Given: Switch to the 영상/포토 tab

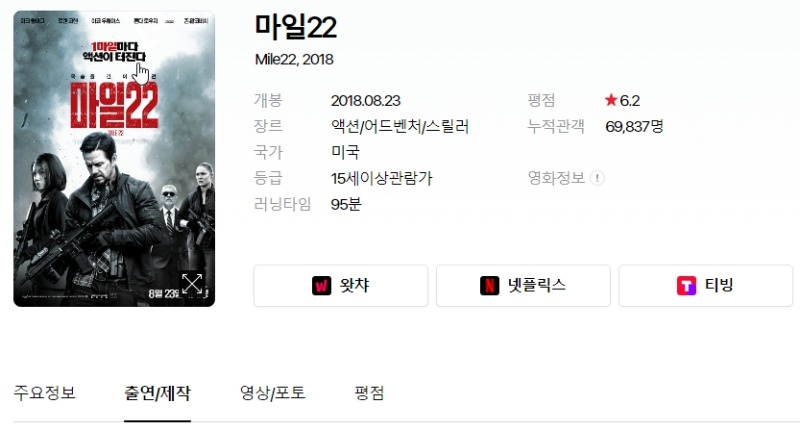Looking at the screenshot, I should tap(272, 393).
